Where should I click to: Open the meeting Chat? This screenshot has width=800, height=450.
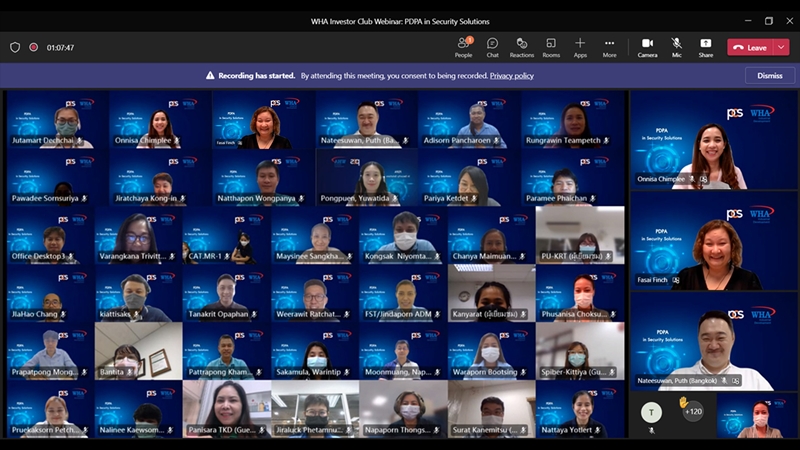pos(492,46)
